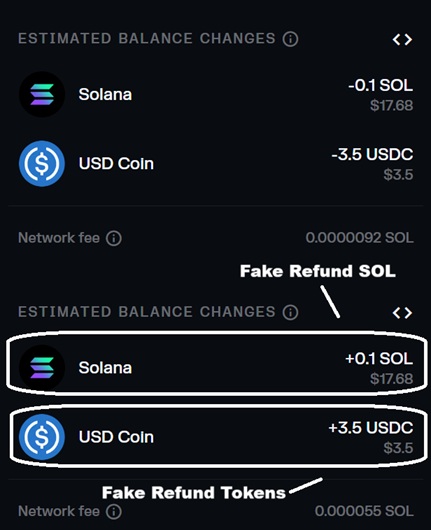Click the top Estimated Balance Changes heading

point(147,39)
